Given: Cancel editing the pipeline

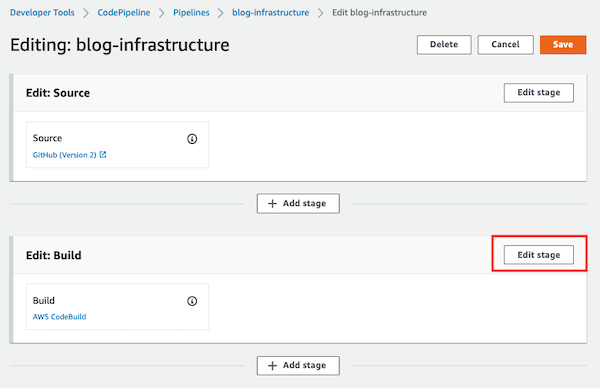Looking at the screenshot, I should pyautogui.click(x=505, y=45).
